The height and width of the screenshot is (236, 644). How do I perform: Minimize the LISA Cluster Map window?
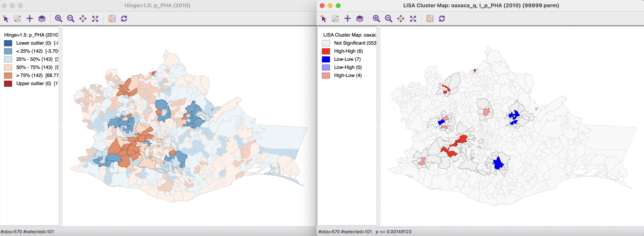point(330,5)
